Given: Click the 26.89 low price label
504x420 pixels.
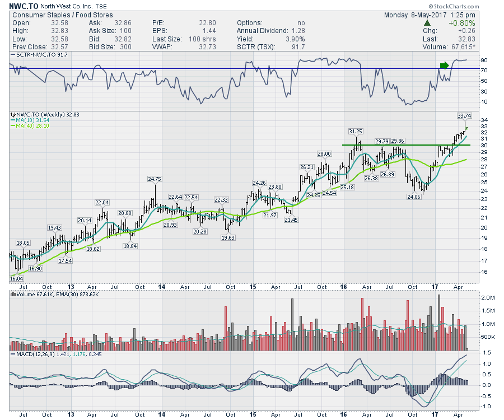Looking at the screenshot, I should click(388, 174).
